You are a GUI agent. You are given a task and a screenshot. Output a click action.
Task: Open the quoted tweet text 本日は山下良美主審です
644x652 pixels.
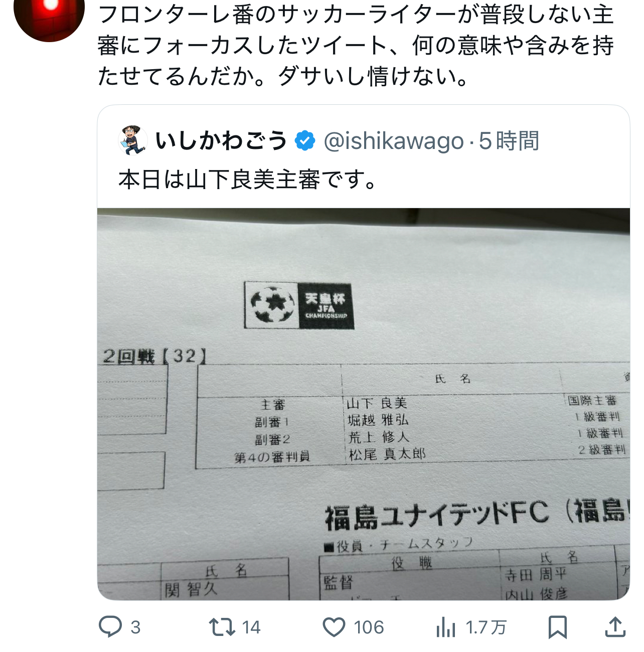tap(247, 180)
